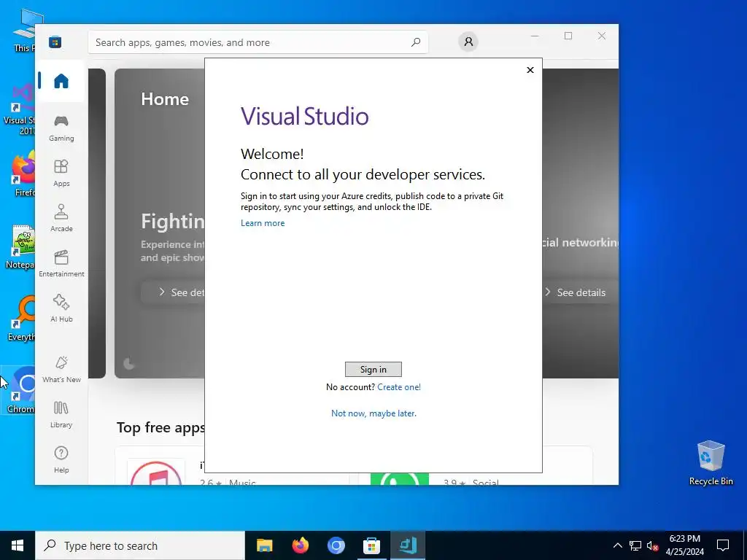Open the Store account profile icon
This screenshot has width=747, height=560.
[x=468, y=42]
